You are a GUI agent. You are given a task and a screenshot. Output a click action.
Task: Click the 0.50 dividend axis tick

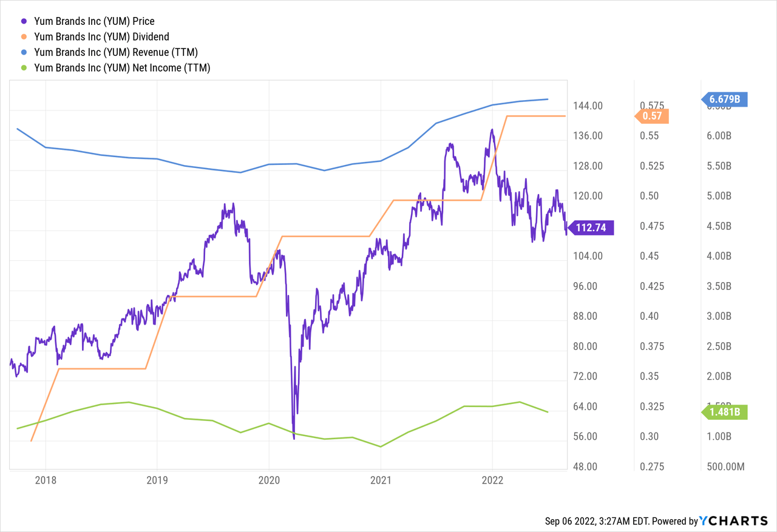[x=650, y=196]
